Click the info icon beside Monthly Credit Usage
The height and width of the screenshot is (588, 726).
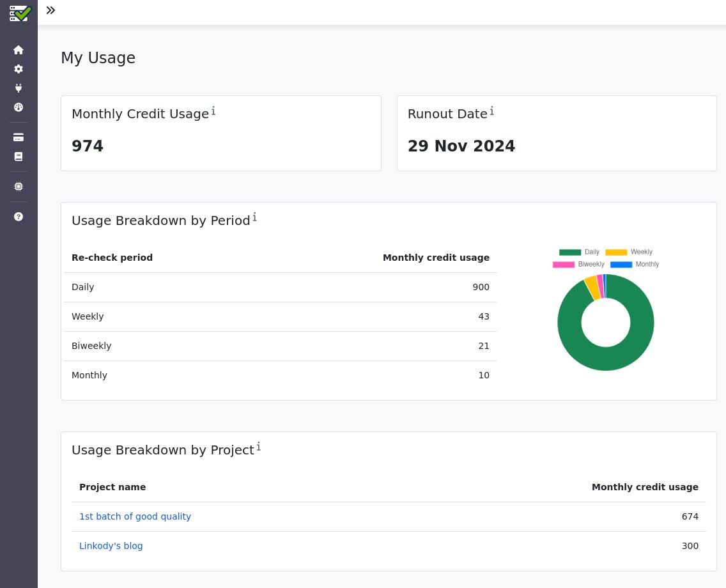coord(213,111)
